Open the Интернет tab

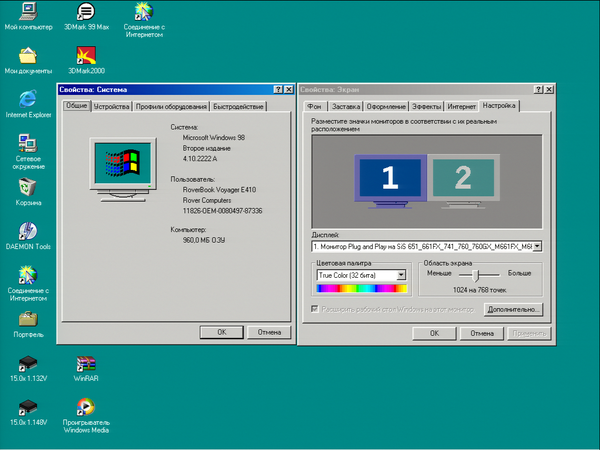461,107
